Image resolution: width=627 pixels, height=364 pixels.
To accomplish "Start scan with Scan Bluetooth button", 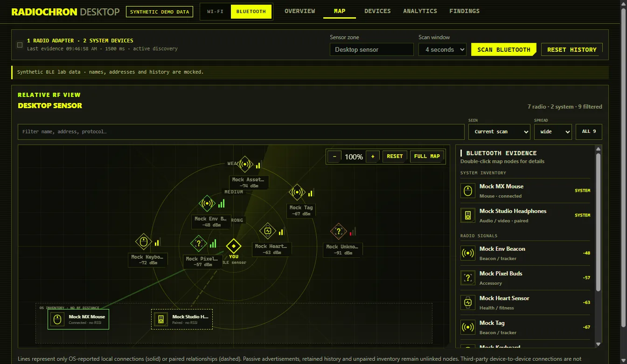I will (503, 49).
